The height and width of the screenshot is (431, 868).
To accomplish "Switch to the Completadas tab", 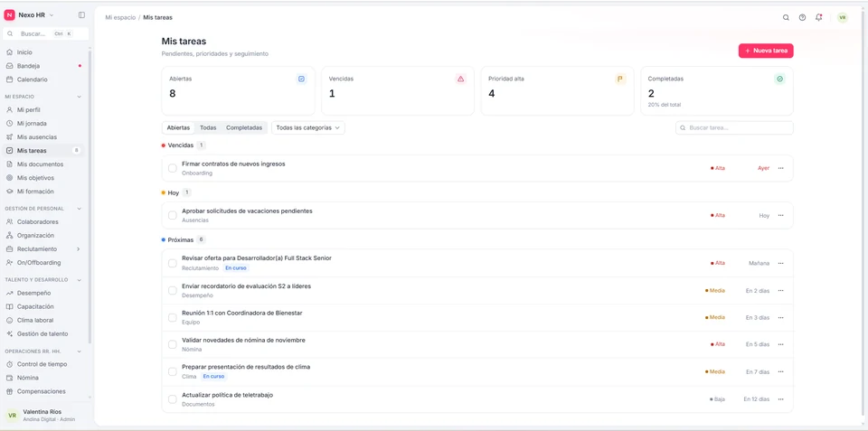I will (244, 127).
